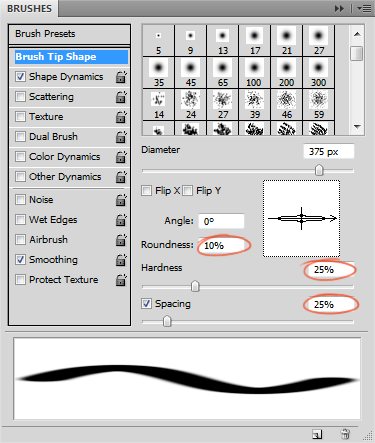Click the lock icon beside Shape Dynamics

121,77
